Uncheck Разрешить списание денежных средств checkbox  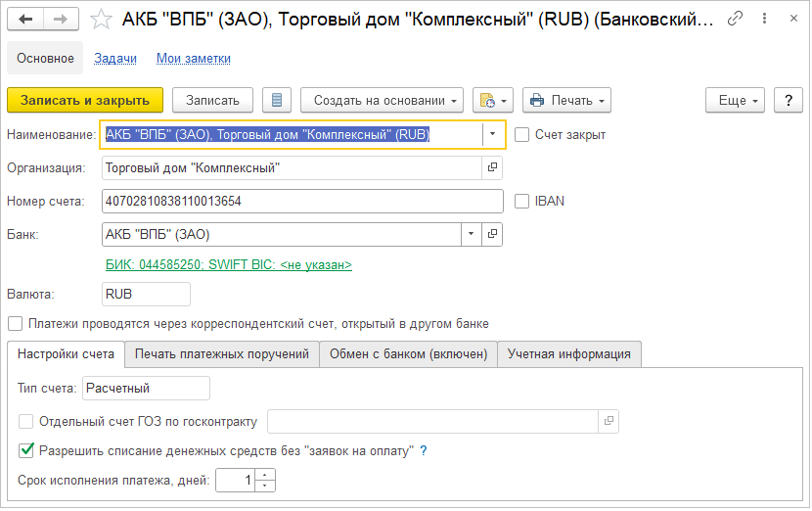(x=26, y=451)
